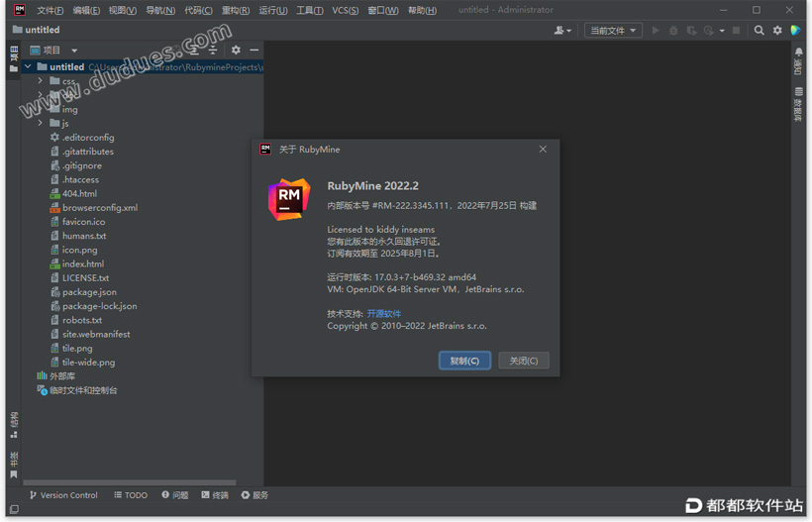Select the .gitignore file

(x=76, y=165)
